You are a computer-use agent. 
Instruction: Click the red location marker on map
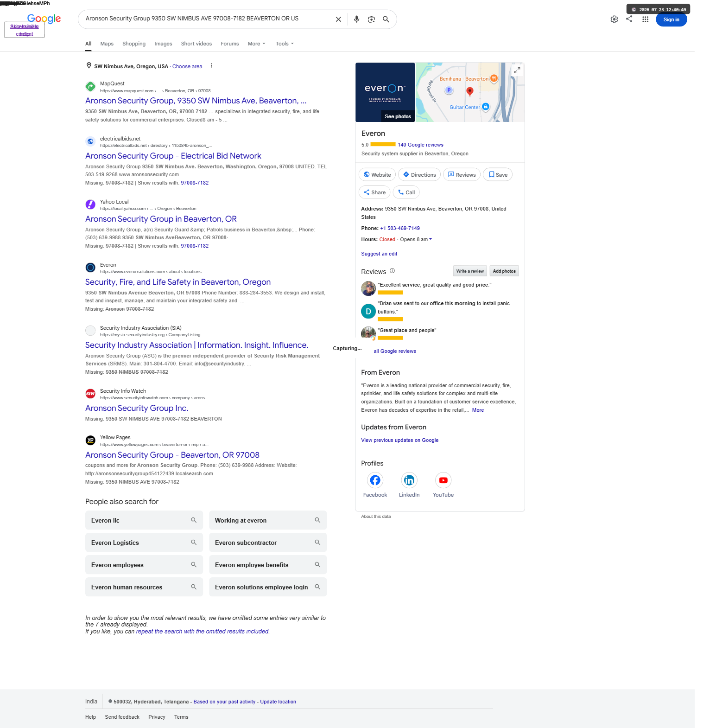coord(470,91)
